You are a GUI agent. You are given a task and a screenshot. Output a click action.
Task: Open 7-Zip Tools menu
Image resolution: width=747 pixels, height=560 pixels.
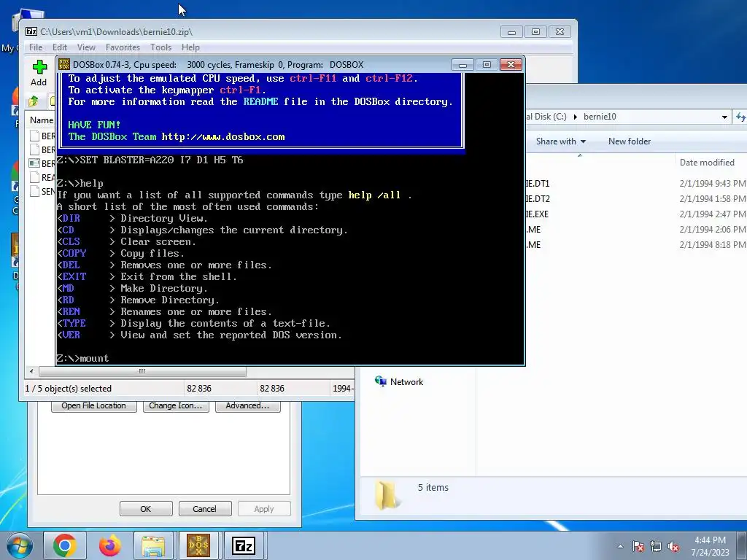pyautogui.click(x=161, y=47)
